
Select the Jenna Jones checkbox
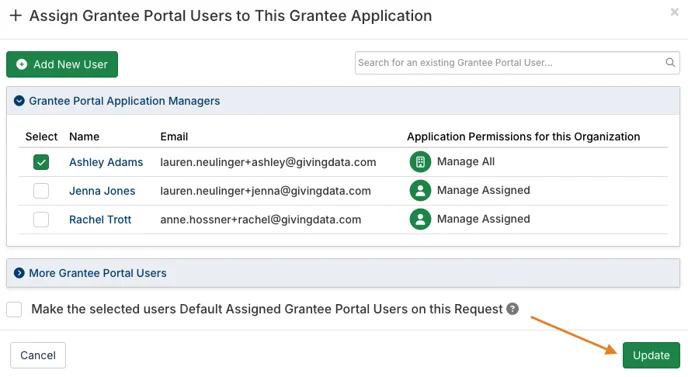(41, 191)
